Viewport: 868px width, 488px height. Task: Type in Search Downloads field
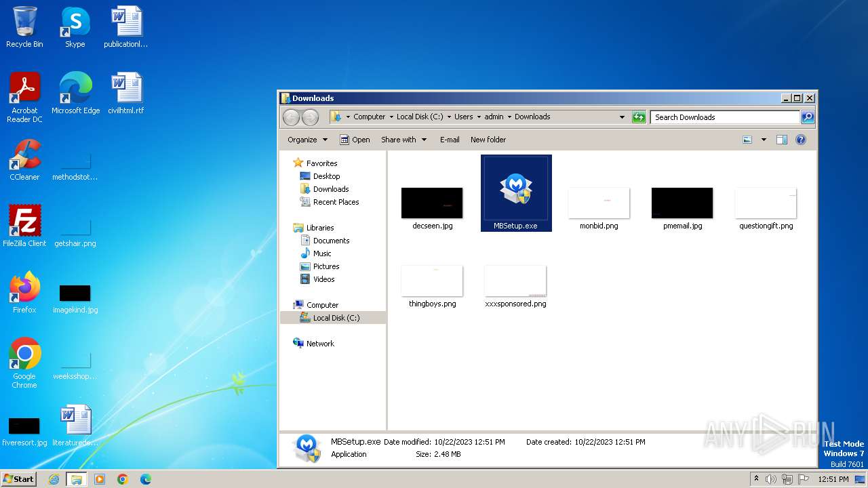point(725,117)
